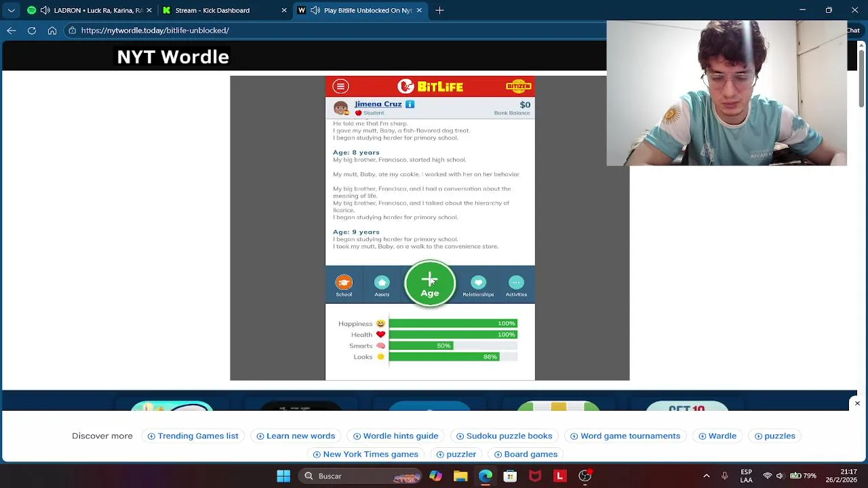This screenshot has height=488, width=868.
Task: Click the taskbar microphone icon
Action: [724, 476]
